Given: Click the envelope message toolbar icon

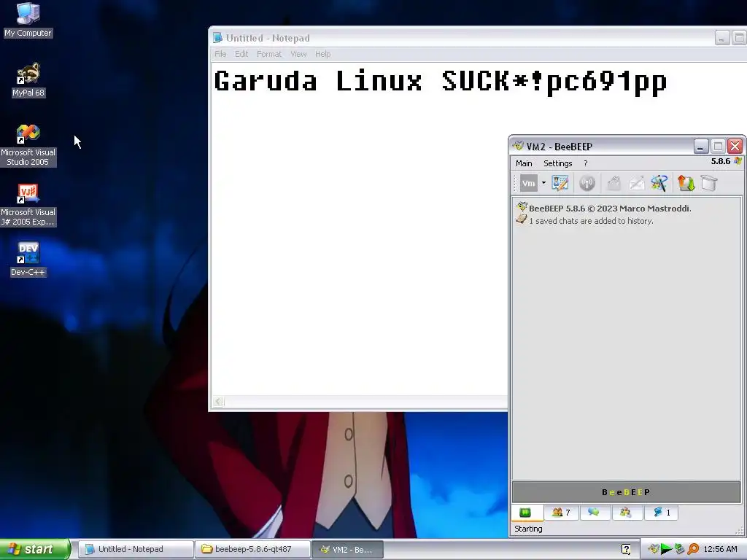Looking at the screenshot, I should coord(637,183).
